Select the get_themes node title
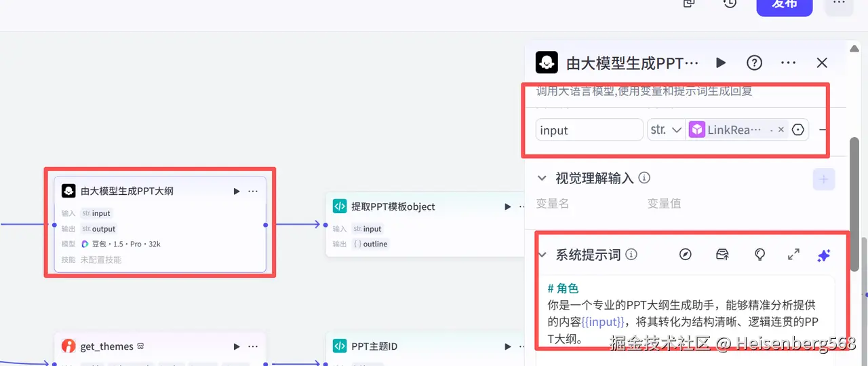The image size is (868, 366). pyautogui.click(x=106, y=346)
